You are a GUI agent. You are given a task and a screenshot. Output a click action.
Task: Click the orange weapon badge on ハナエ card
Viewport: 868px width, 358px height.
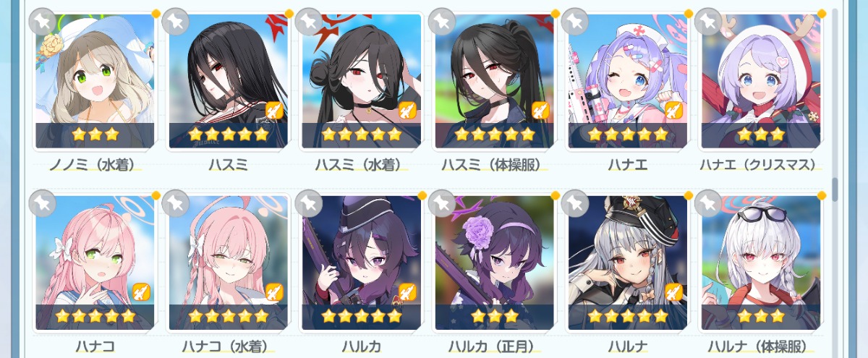pos(673,110)
